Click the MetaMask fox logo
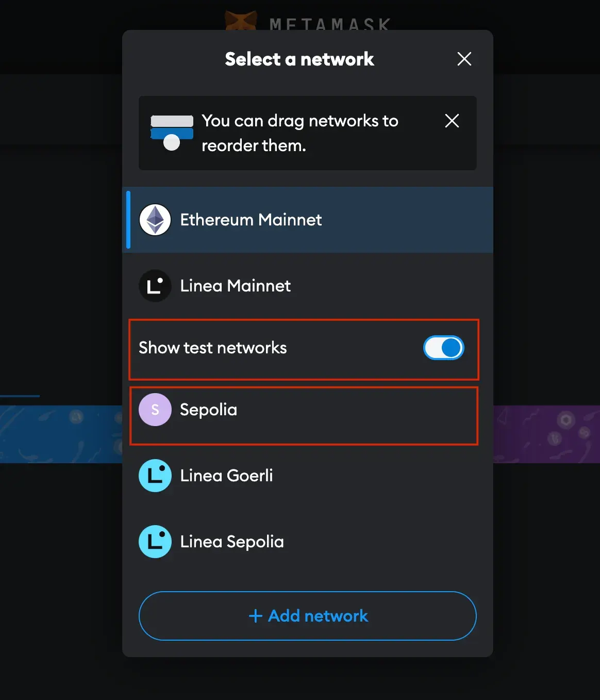Screen dimensions: 600x700 (x=241, y=21)
